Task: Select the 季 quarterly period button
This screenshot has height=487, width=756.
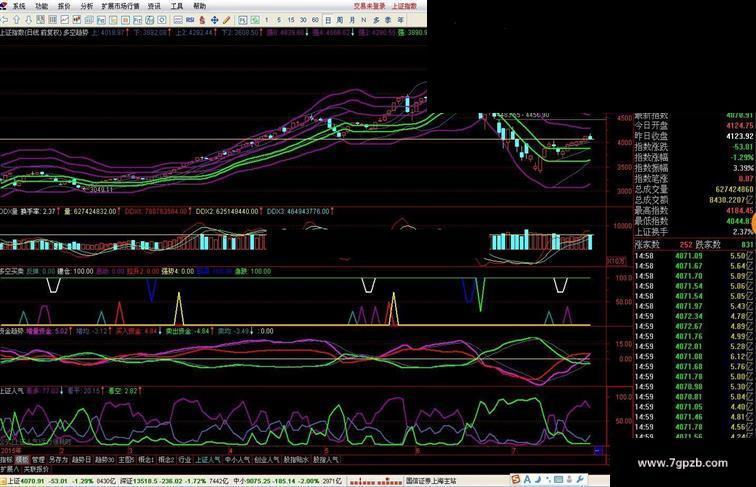Action: [388, 20]
